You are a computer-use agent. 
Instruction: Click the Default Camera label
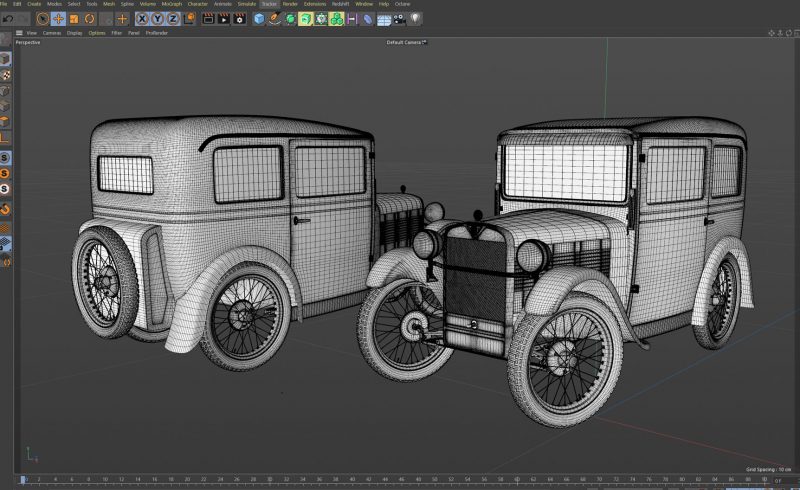(405, 42)
